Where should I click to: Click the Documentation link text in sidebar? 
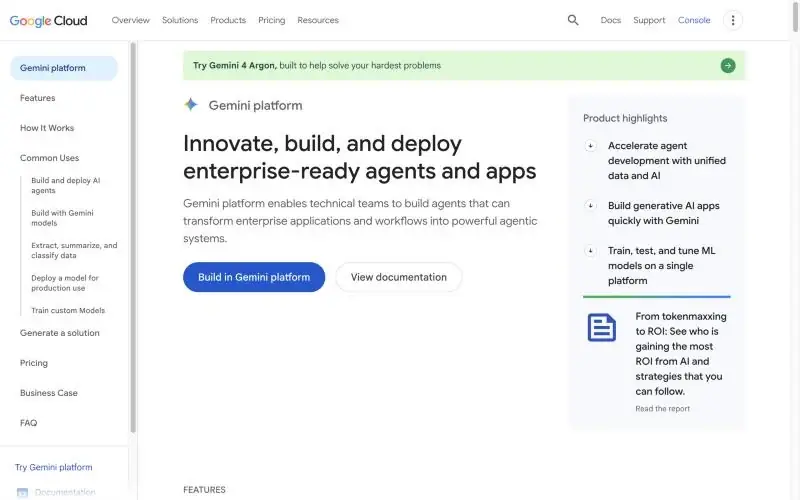[x=65, y=492]
